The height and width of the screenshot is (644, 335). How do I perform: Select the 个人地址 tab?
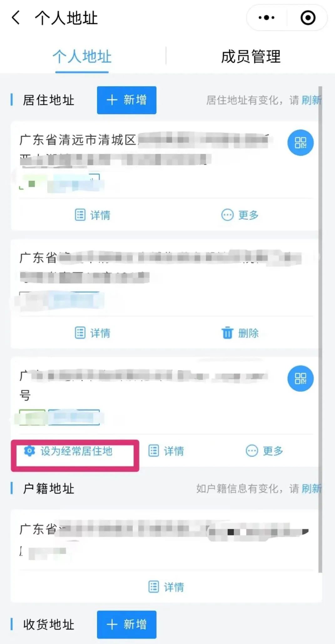click(82, 57)
